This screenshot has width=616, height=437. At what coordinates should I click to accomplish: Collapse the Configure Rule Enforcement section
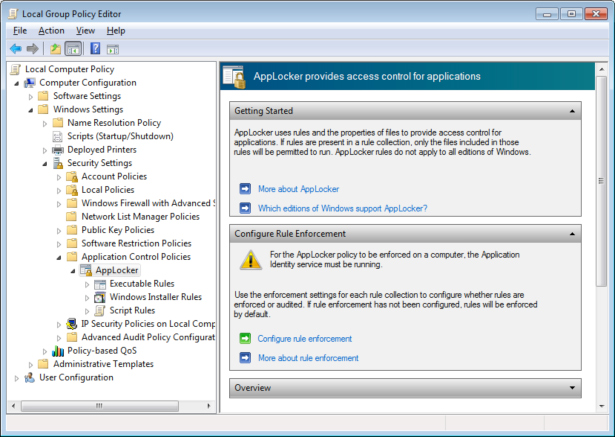(572, 234)
